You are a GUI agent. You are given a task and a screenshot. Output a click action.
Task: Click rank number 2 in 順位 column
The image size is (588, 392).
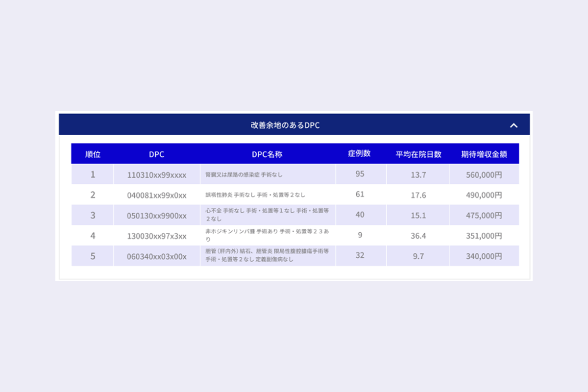(93, 195)
